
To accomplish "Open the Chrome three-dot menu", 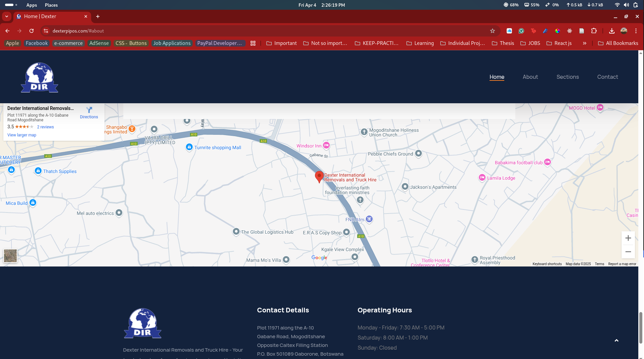I will [x=636, y=31].
